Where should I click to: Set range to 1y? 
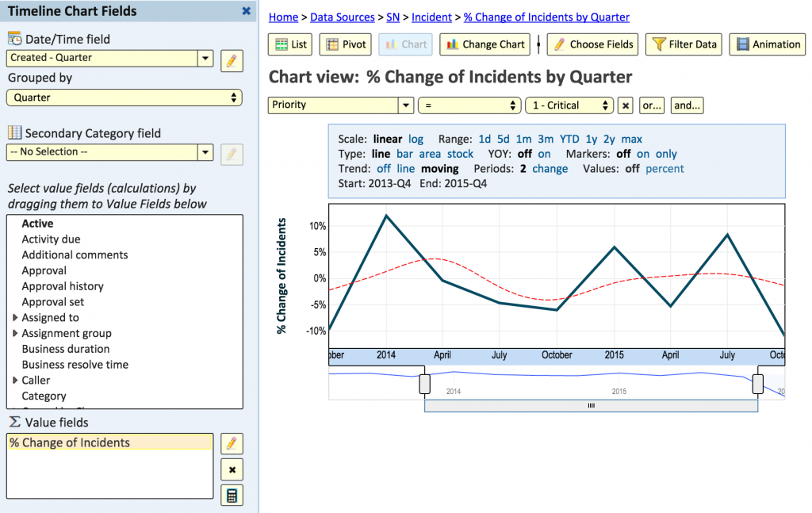pos(592,139)
